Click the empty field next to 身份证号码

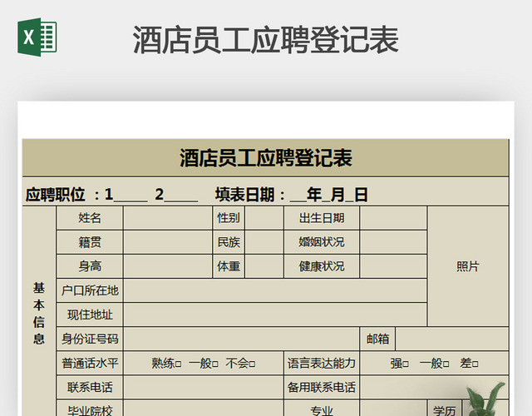pos(241,339)
